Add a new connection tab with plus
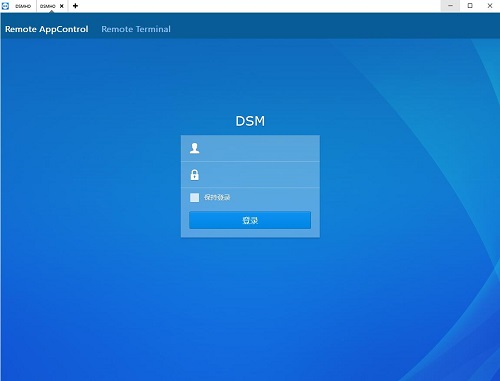Image resolution: width=500 pixels, height=381 pixels. pyautogui.click(x=75, y=6)
